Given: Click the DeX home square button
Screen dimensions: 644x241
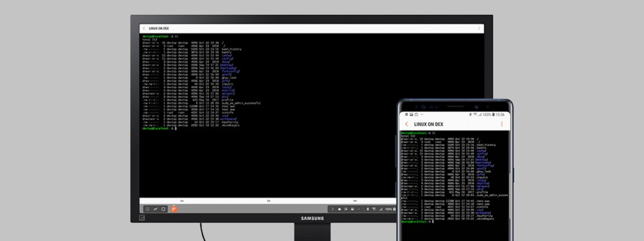Looking at the screenshot, I should [x=163, y=209].
